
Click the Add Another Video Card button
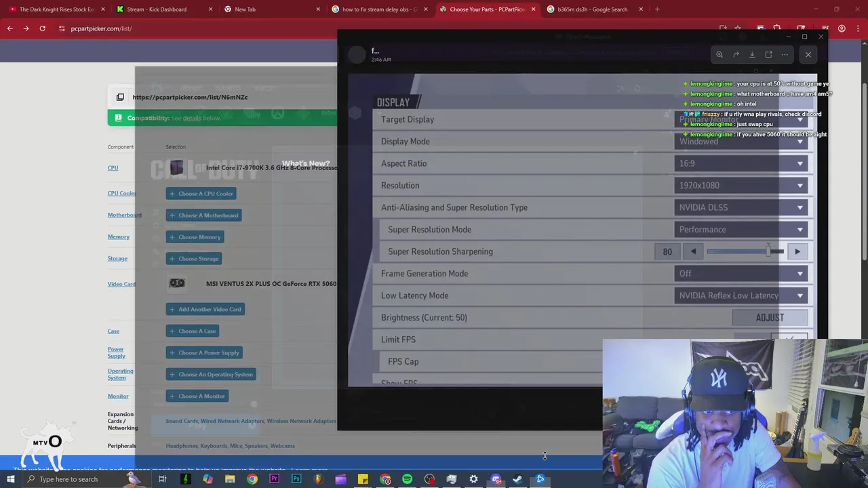coord(205,310)
